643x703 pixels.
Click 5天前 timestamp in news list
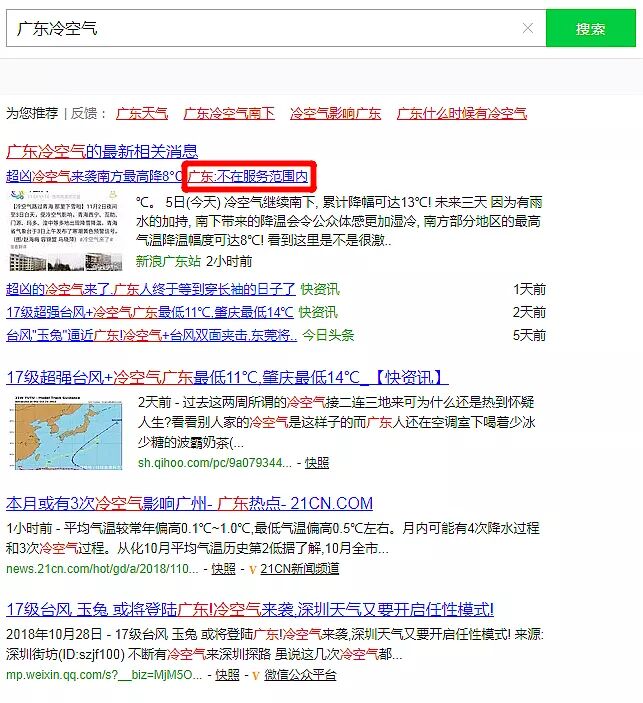click(529, 335)
